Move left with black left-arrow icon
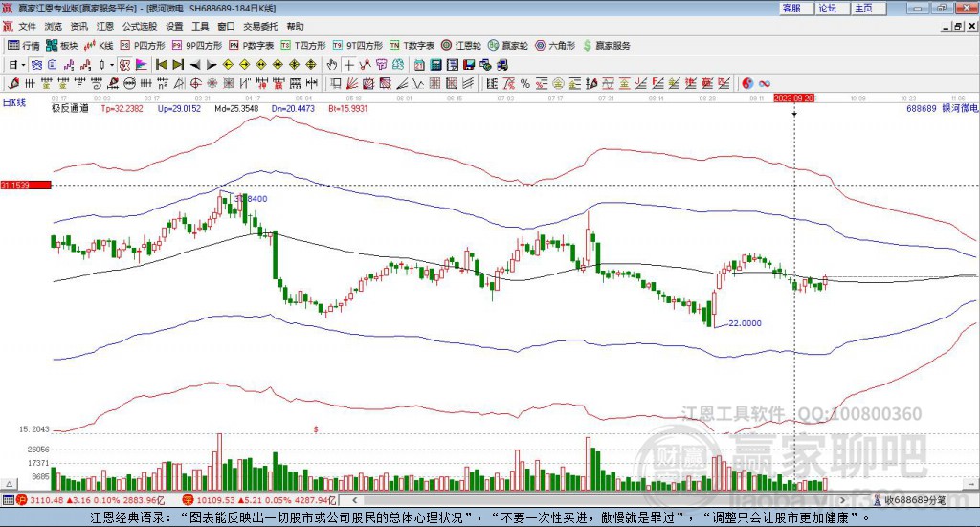The image size is (980, 527). click(x=195, y=65)
